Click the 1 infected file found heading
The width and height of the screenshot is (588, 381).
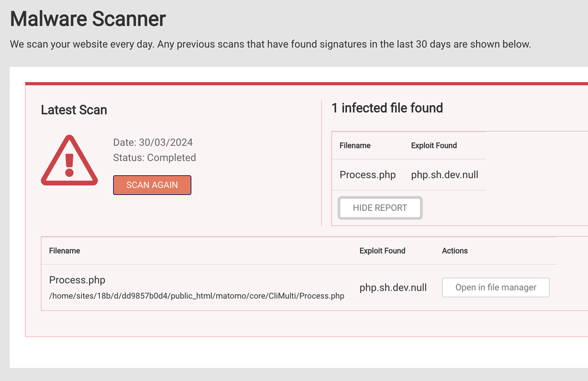[388, 108]
